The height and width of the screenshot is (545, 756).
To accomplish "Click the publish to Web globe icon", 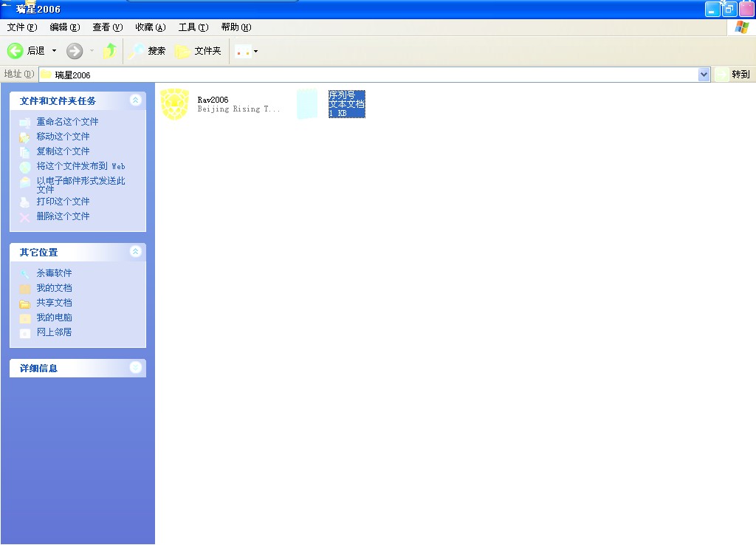I will click(x=24, y=167).
